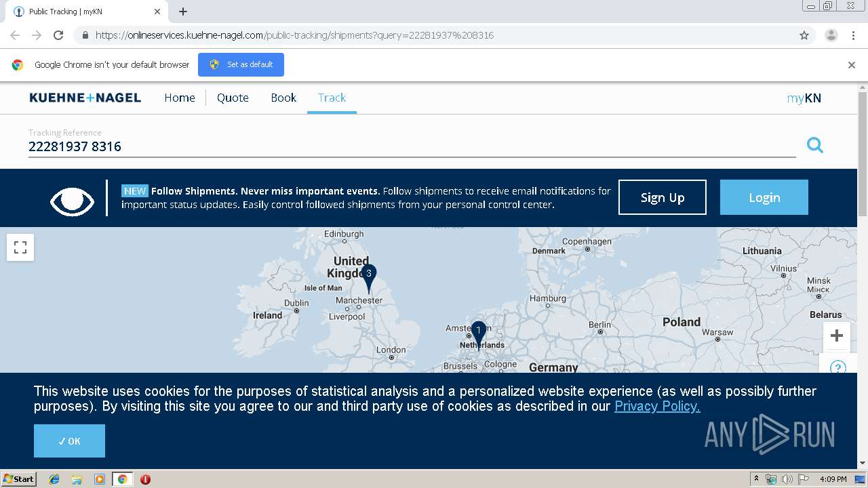Image resolution: width=868 pixels, height=488 pixels.
Task: Click the Chrome taskbar icon
Action: pos(122,479)
